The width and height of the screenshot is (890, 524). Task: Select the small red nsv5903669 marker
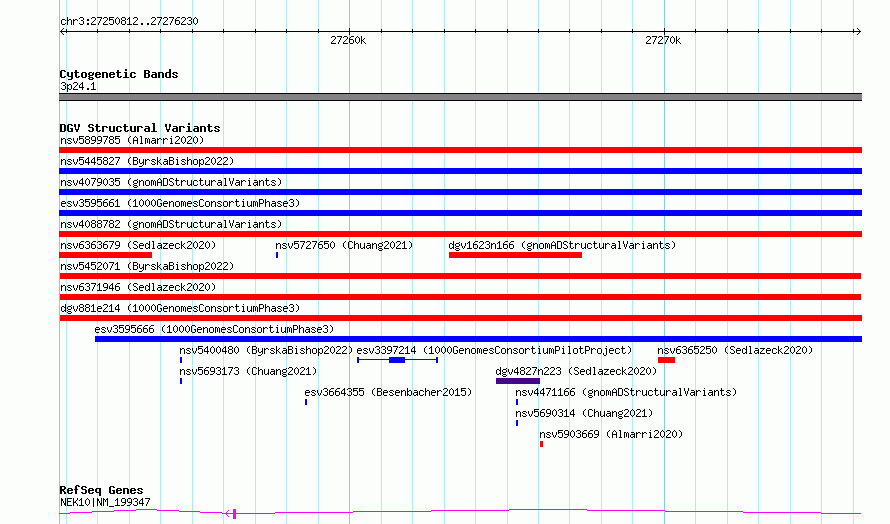click(541, 444)
